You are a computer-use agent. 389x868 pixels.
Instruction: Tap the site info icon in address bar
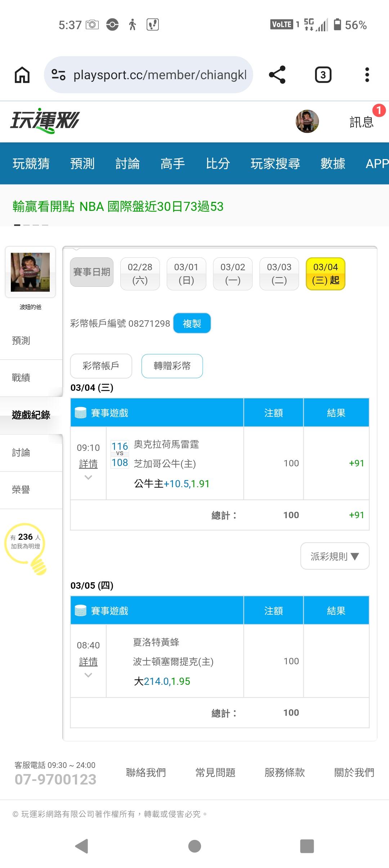58,75
